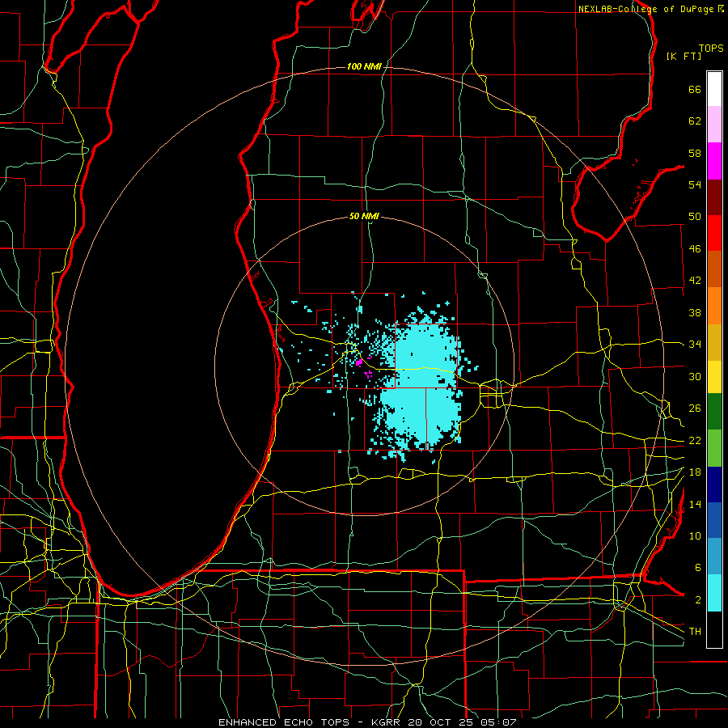The image size is (728, 728).
Task: Select the "38" scale label
Action: pyautogui.click(x=695, y=312)
